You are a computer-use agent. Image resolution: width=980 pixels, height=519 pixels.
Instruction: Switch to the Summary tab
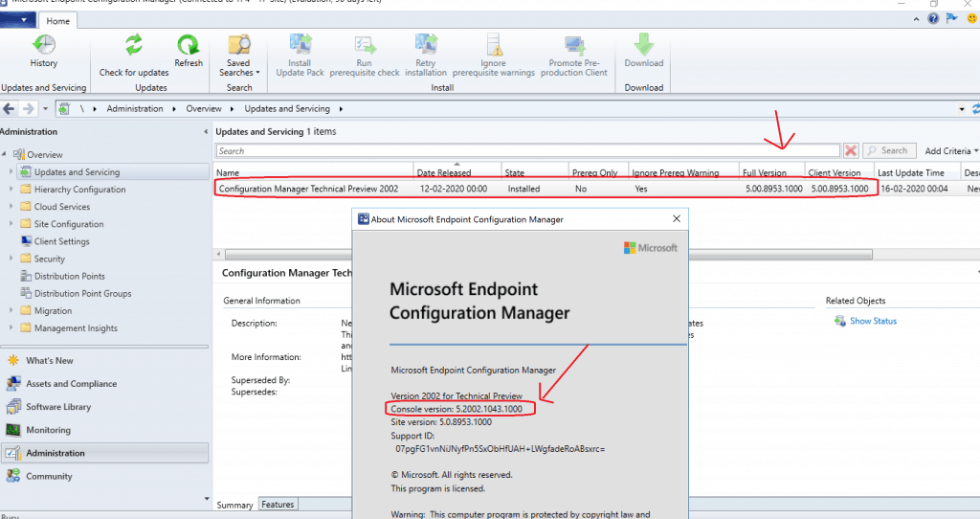235,505
